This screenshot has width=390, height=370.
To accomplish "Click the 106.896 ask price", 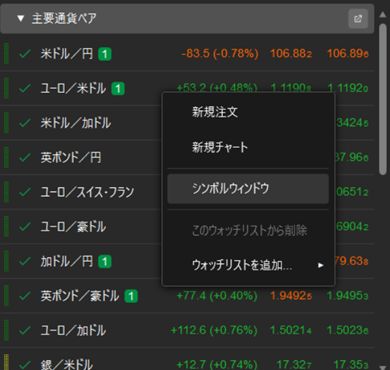I will point(348,53).
